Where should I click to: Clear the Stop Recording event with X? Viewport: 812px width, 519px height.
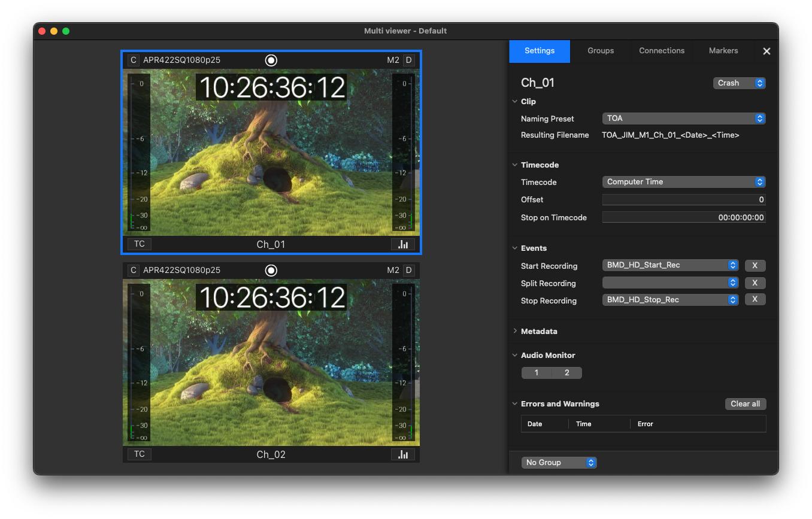pos(755,299)
